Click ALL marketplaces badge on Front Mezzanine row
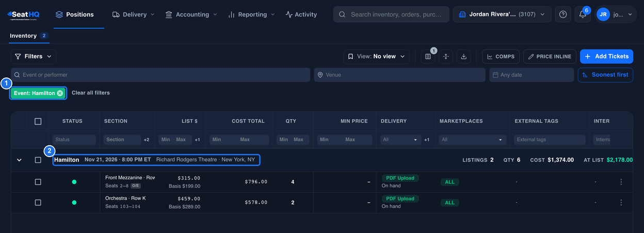Viewport: 644px width, 233px height. pyautogui.click(x=450, y=182)
